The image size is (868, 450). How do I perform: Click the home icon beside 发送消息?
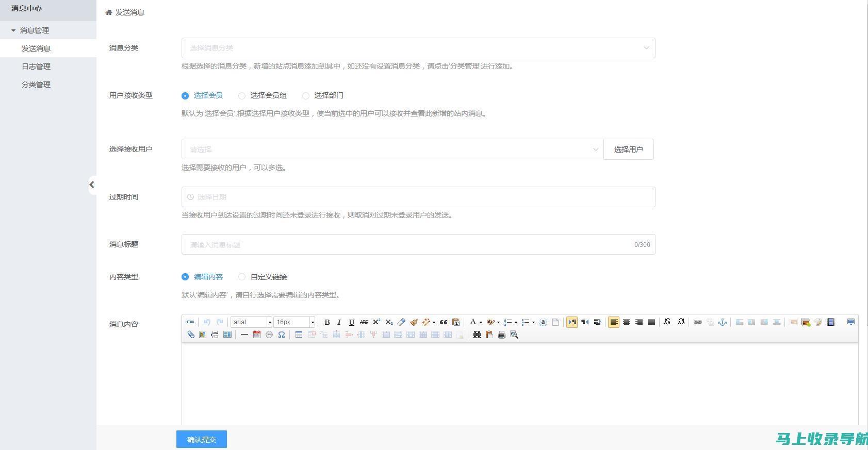[109, 12]
